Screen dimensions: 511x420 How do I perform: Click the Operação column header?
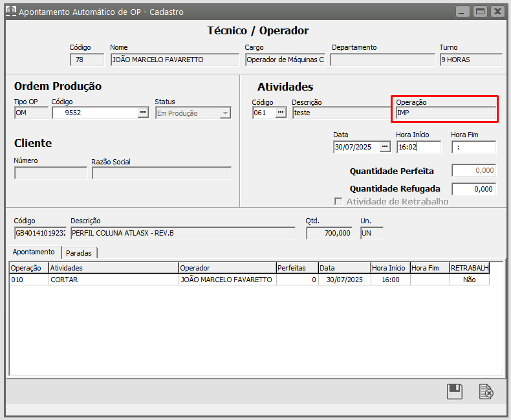coord(27,267)
